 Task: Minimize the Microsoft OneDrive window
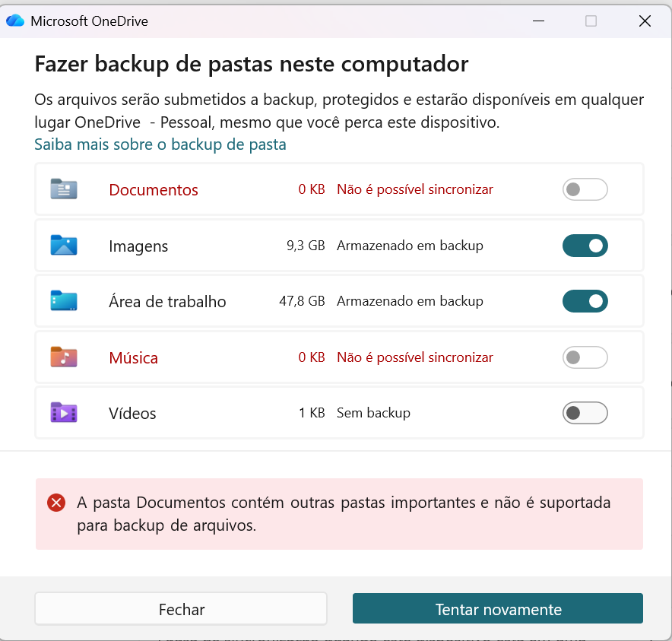coord(538,21)
